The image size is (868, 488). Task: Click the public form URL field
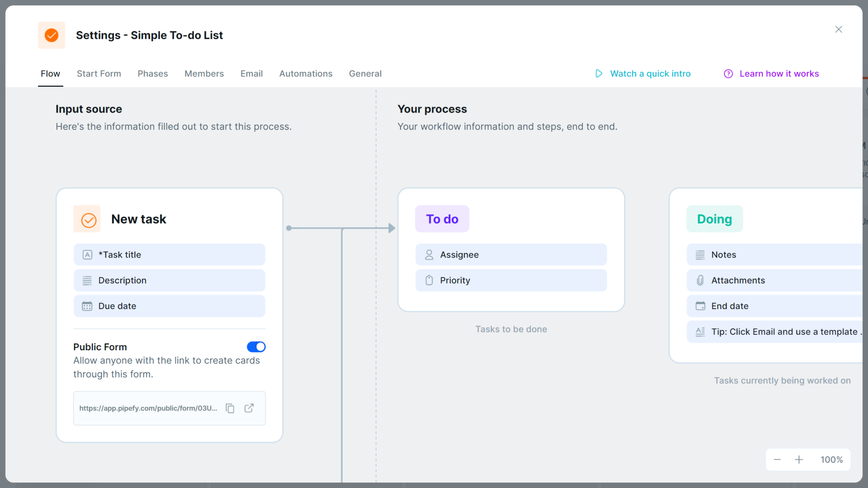point(148,408)
